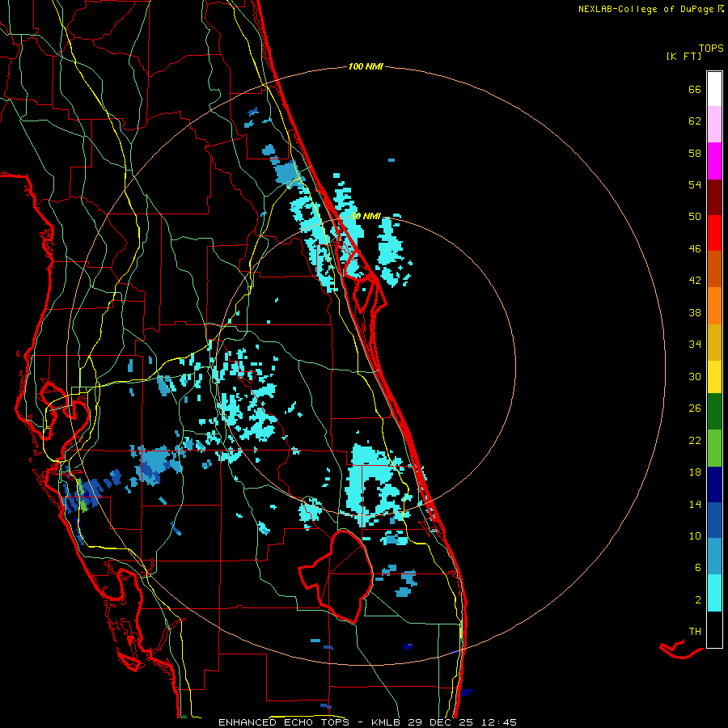Select the steel light-blue legend swatch
Screen dimensions: 728x728
714,557
